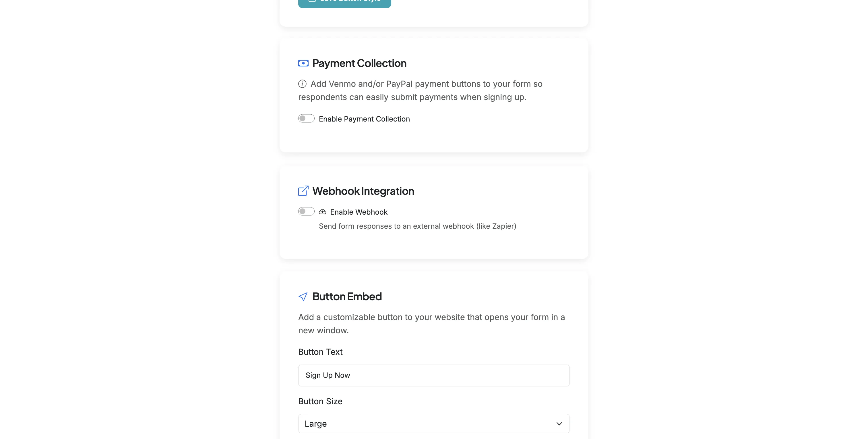This screenshot has width=868, height=439.
Task: Turn on the Enable Webhook switch
Action: 306,211
